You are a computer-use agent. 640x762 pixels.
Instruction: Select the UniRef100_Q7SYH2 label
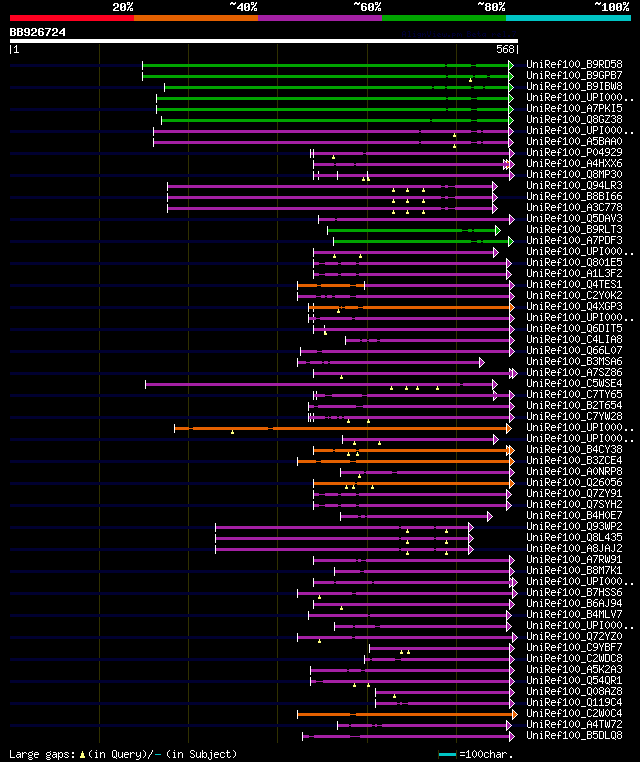click(x=574, y=504)
